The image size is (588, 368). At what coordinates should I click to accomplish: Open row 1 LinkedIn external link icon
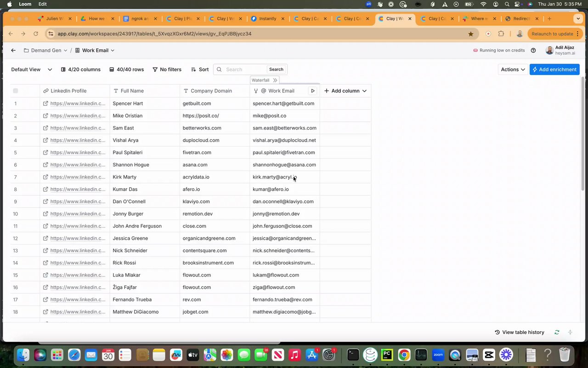pyautogui.click(x=45, y=103)
